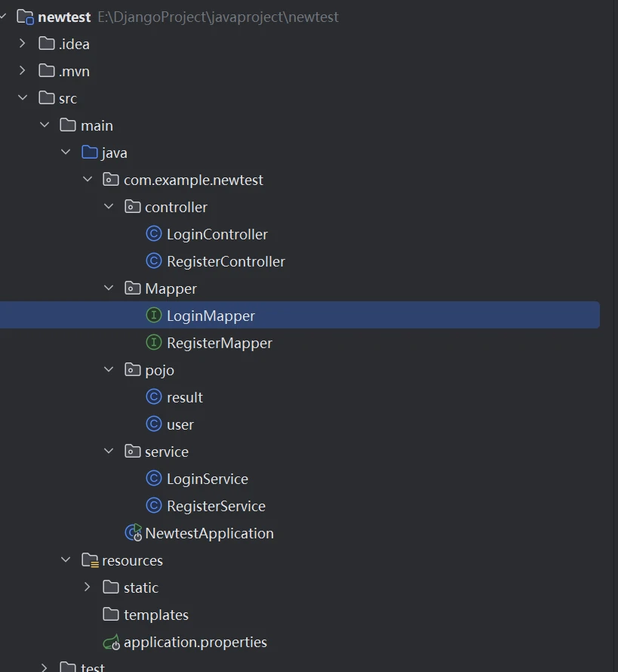Select the templates folder
This screenshot has width=618, height=672.
point(155,615)
